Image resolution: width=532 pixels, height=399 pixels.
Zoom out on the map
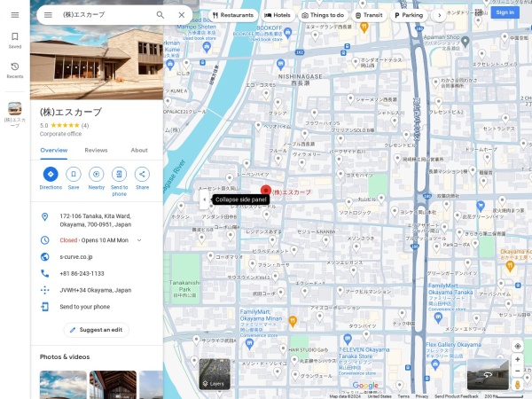tap(518, 371)
